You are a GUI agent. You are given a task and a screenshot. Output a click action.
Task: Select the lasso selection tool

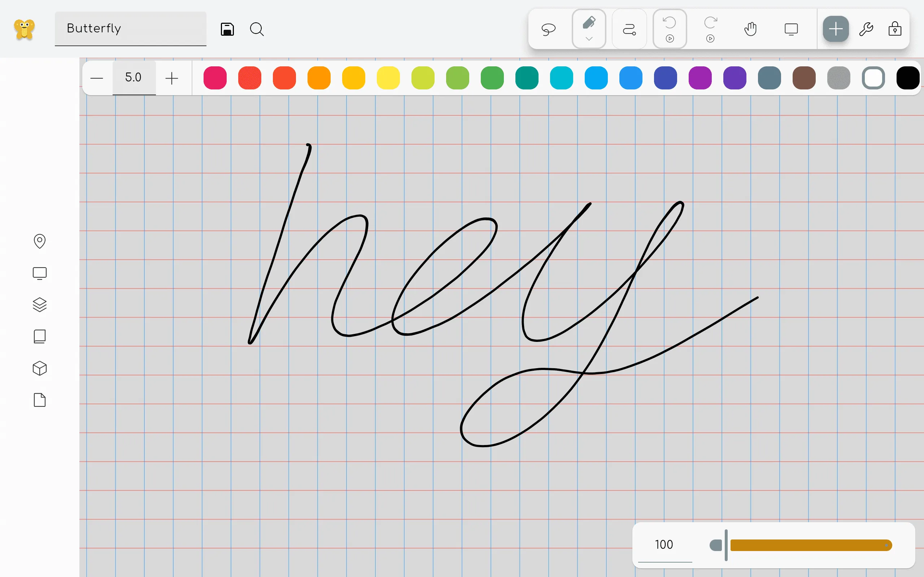pyautogui.click(x=548, y=28)
